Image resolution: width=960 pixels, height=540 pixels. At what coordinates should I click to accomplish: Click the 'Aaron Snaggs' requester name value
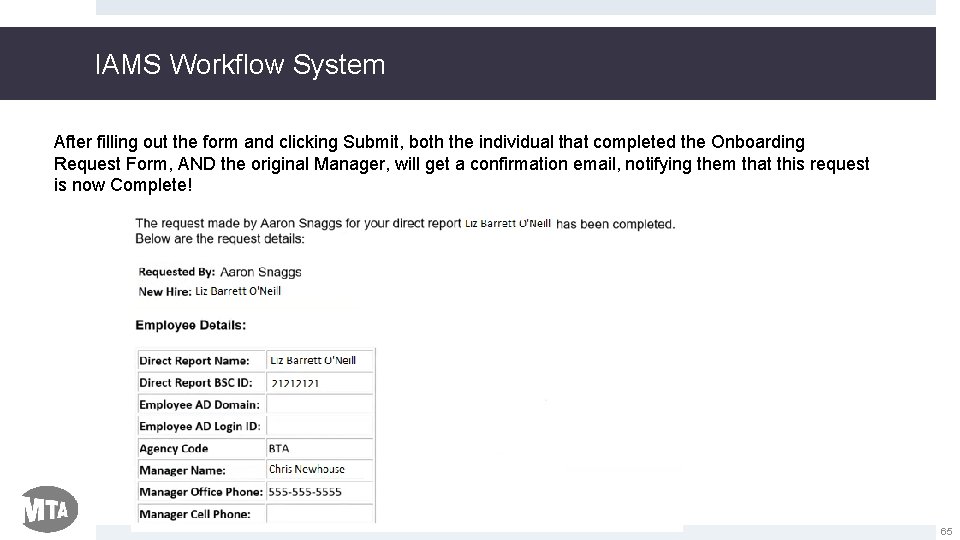point(261,272)
